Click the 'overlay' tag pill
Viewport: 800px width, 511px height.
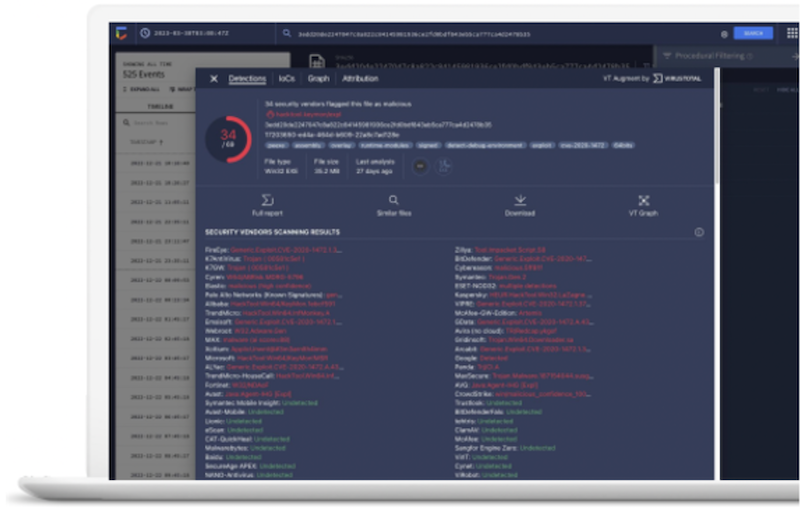coord(340,145)
